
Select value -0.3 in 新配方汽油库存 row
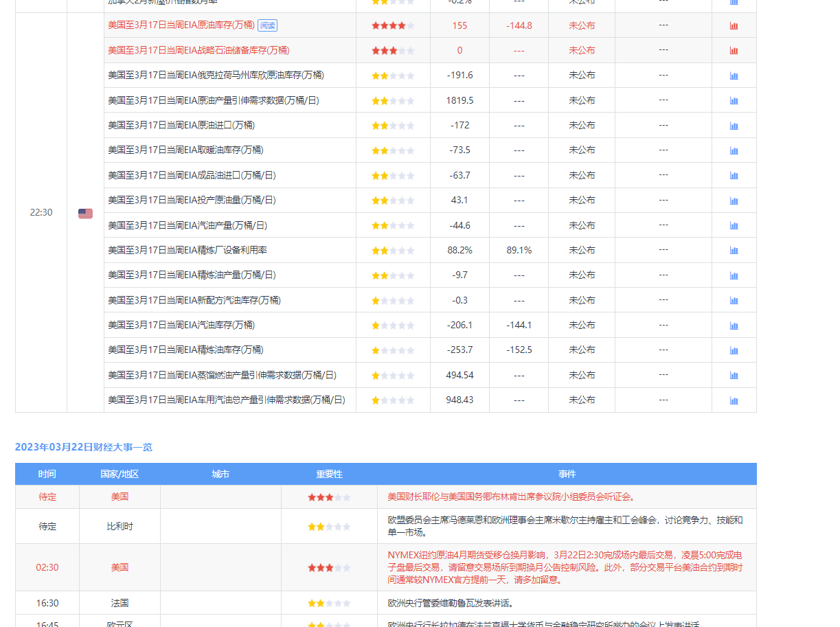coord(459,300)
